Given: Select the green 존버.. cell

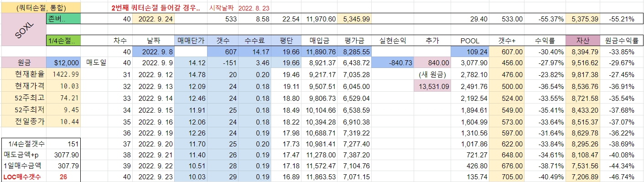Looking at the screenshot, I should click(63, 19).
